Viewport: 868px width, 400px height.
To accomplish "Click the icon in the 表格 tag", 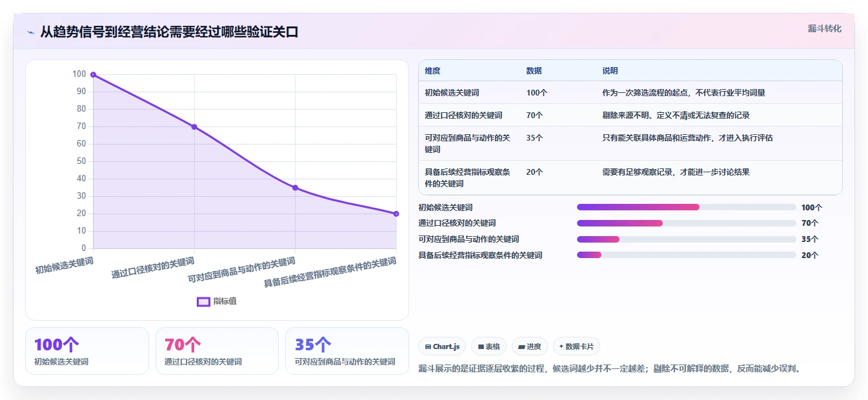I will (481, 346).
